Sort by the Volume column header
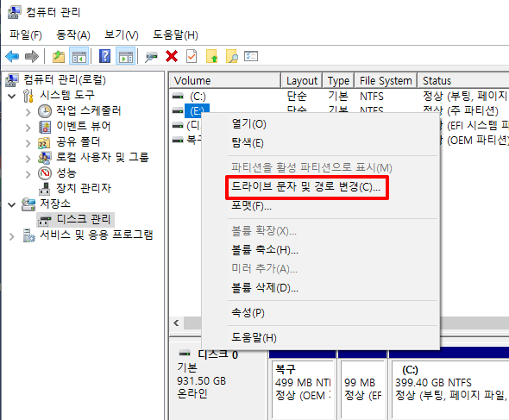 (x=224, y=80)
